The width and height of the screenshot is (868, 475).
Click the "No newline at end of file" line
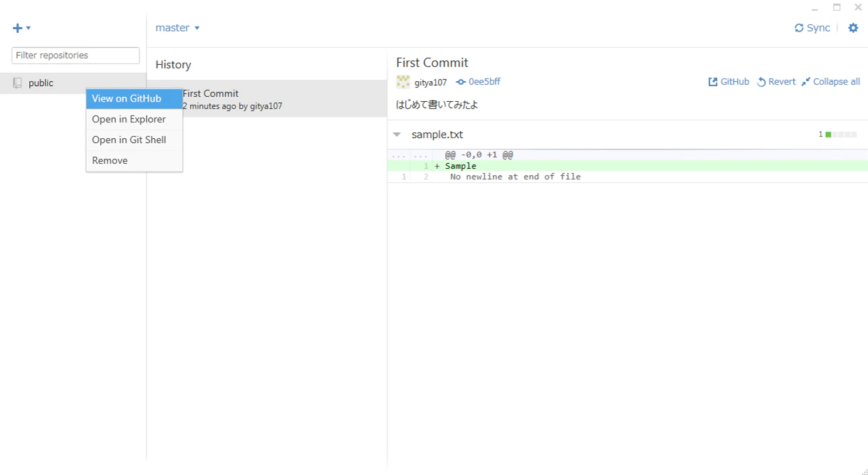[627, 177]
